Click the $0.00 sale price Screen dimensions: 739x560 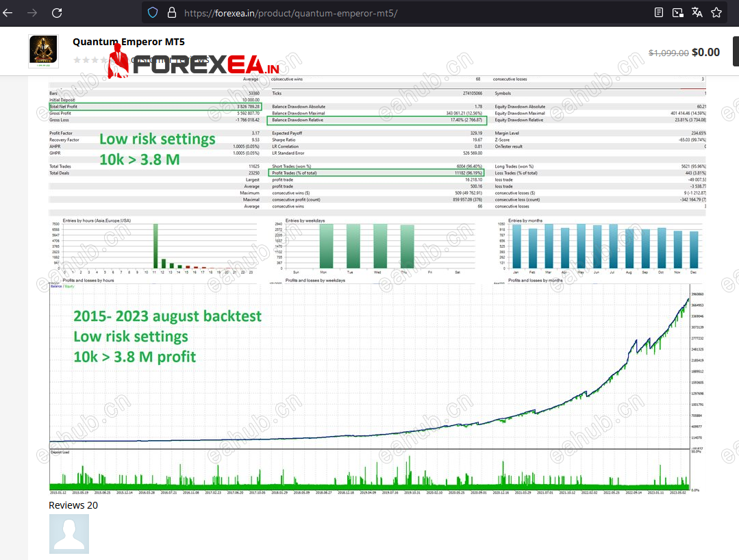point(705,52)
